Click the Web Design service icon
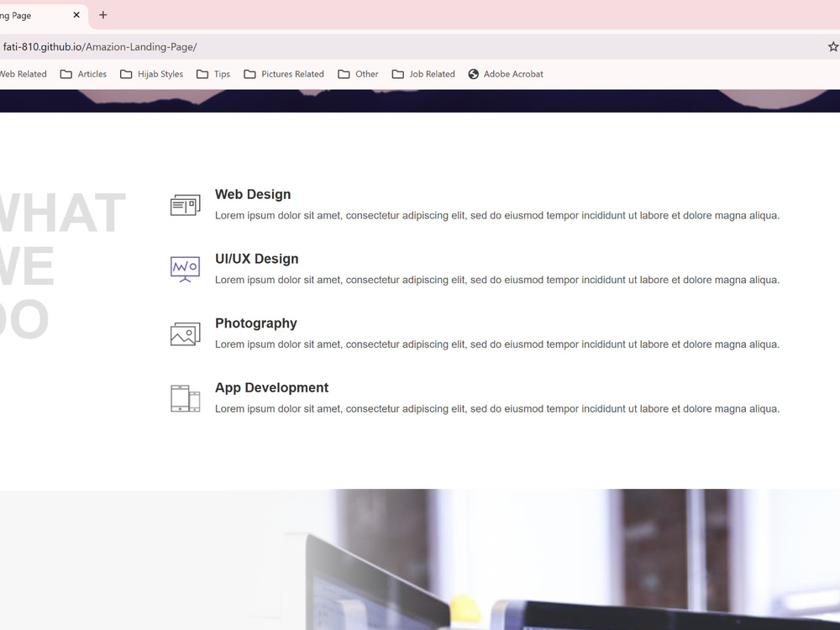This screenshot has width=840, height=630. [x=186, y=205]
